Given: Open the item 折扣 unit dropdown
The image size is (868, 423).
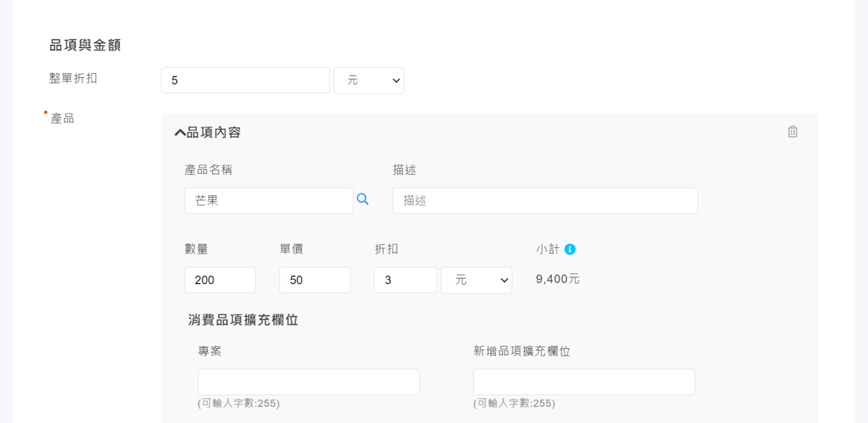Looking at the screenshot, I should coord(476,280).
